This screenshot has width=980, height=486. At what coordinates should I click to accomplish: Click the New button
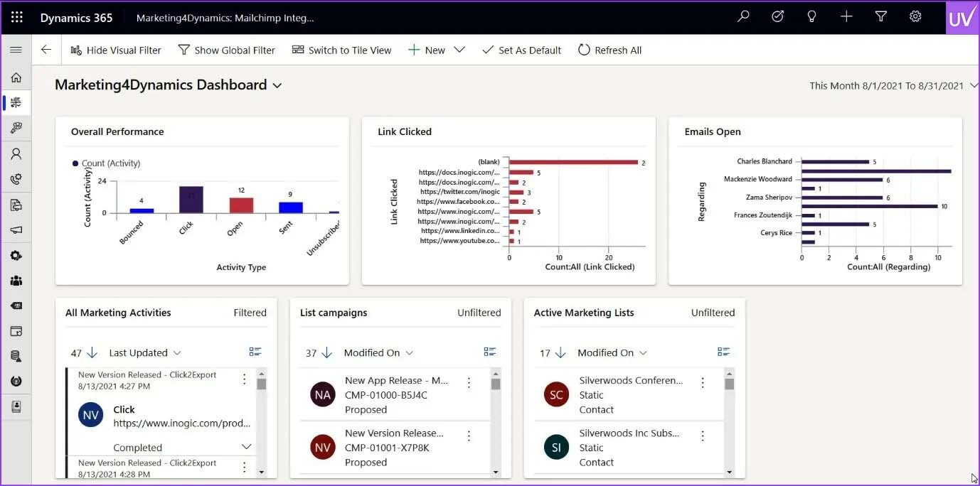point(427,50)
